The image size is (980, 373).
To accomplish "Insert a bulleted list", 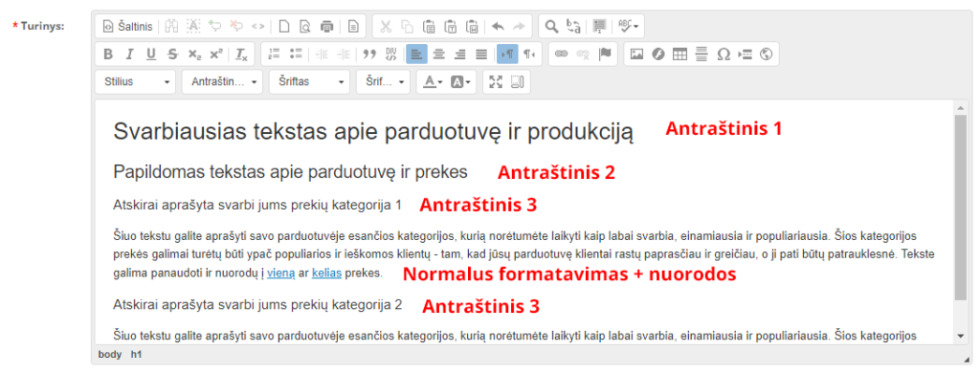I will [x=297, y=55].
